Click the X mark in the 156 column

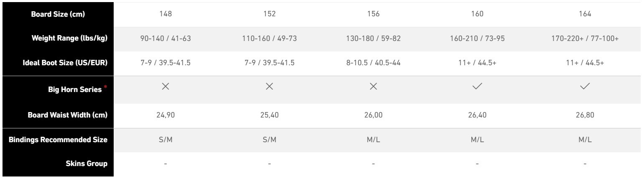point(373,86)
